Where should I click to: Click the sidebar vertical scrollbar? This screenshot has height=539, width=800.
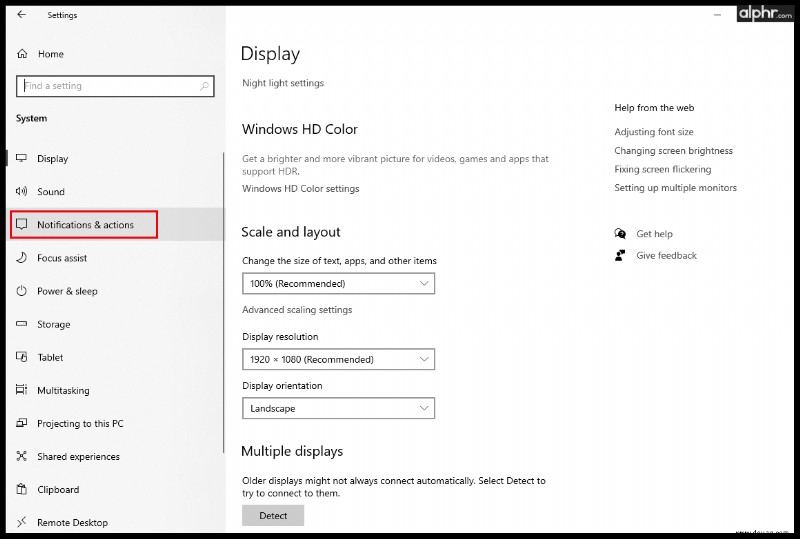coord(223,302)
